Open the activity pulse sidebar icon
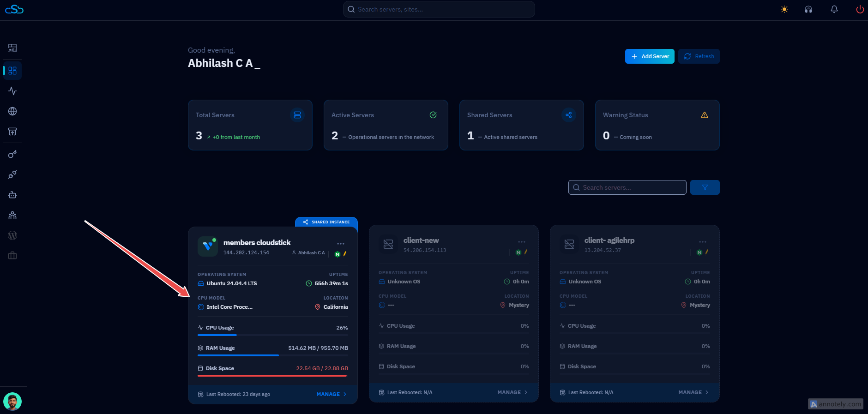Viewport: 868px width, 414px height. coord(12,91)
